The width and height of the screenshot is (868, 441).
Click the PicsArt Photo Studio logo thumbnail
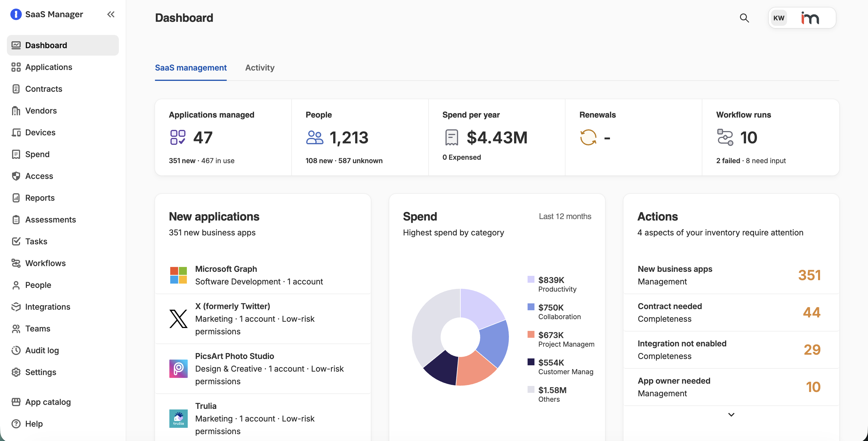178,368
